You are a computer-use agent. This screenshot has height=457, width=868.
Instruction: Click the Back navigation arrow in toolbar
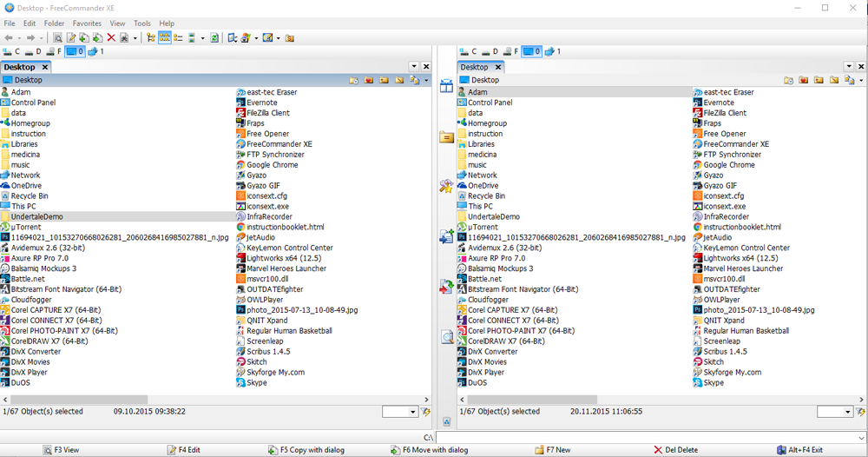pyautogui.click(x=9, y=37)
